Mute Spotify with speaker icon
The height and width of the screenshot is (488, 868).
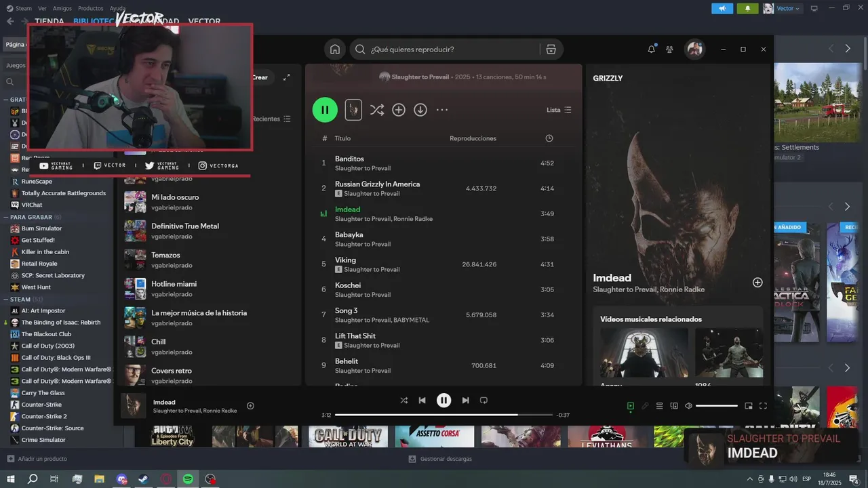click(688, 406)
